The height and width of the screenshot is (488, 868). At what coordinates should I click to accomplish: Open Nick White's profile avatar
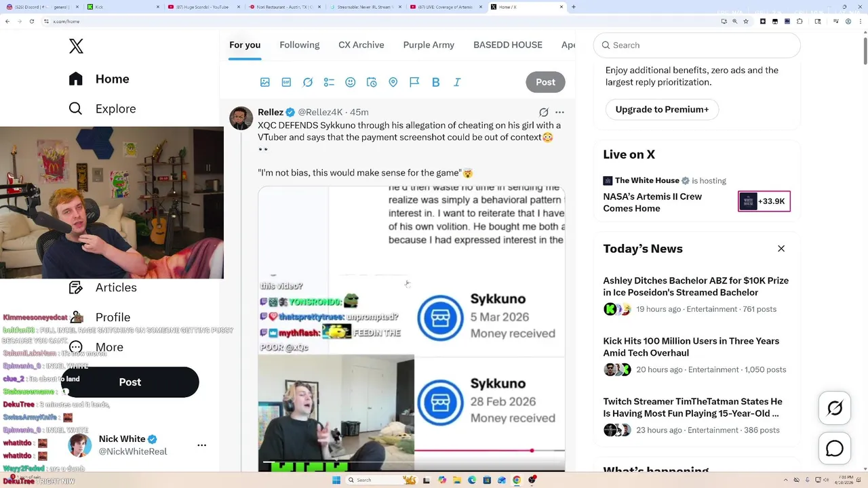80,445
